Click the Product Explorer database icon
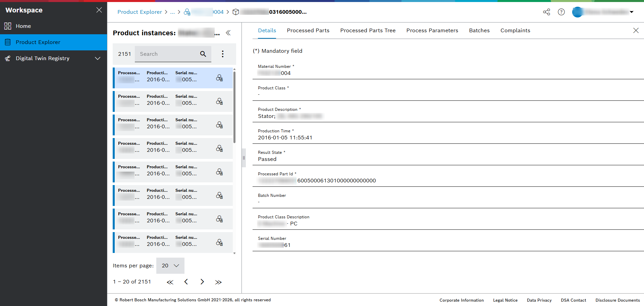 [x=8, y=42]
